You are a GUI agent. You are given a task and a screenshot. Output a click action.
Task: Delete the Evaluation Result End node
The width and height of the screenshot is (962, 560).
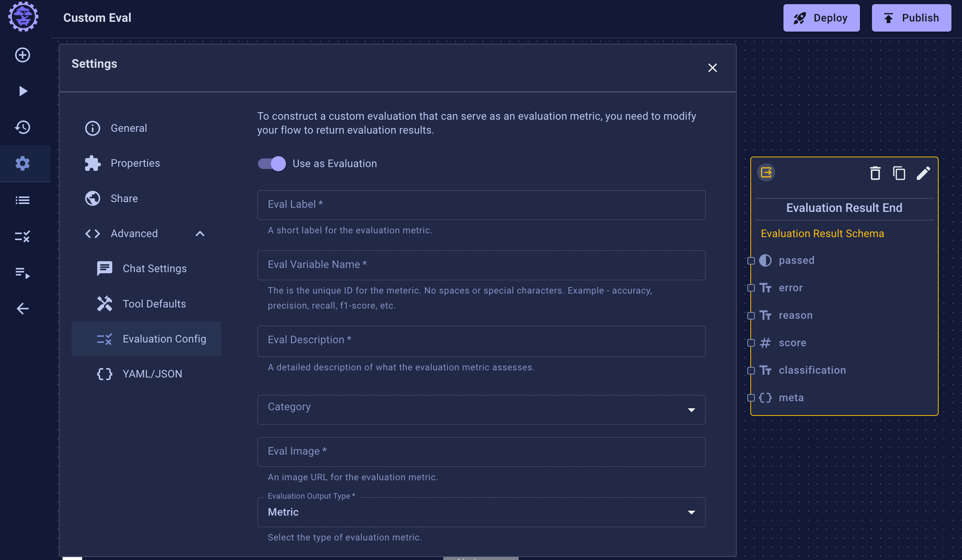coord(875,173)
